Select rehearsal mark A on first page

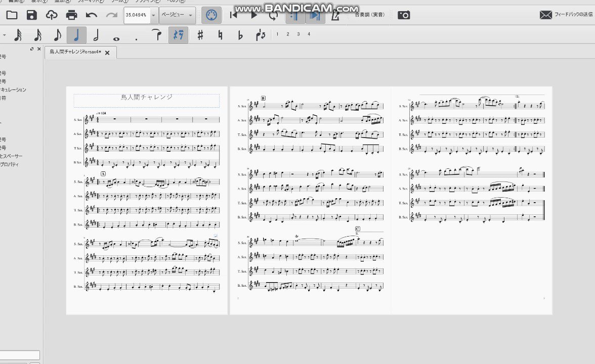coord(103,174)
